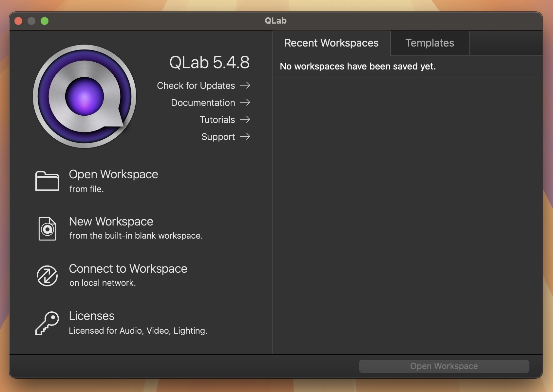The width and height of the screenshot is (553, 392).
Task: Click the green zoom window button
Action: (45, 21)
